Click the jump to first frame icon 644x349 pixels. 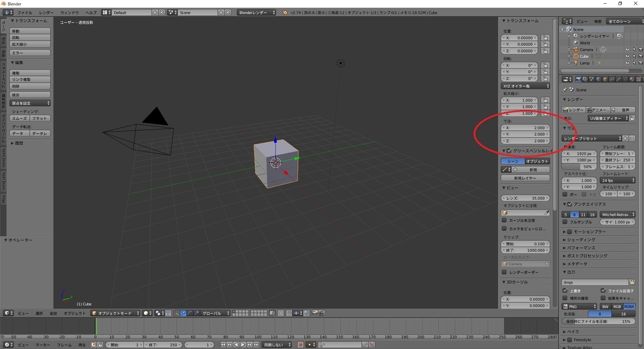[223, 345]
